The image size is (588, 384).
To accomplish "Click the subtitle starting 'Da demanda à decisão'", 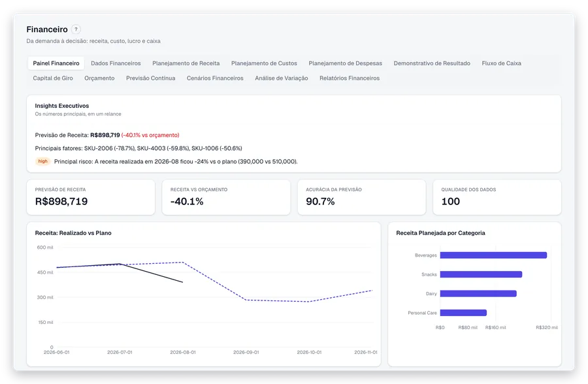I will tap(93, 41).
